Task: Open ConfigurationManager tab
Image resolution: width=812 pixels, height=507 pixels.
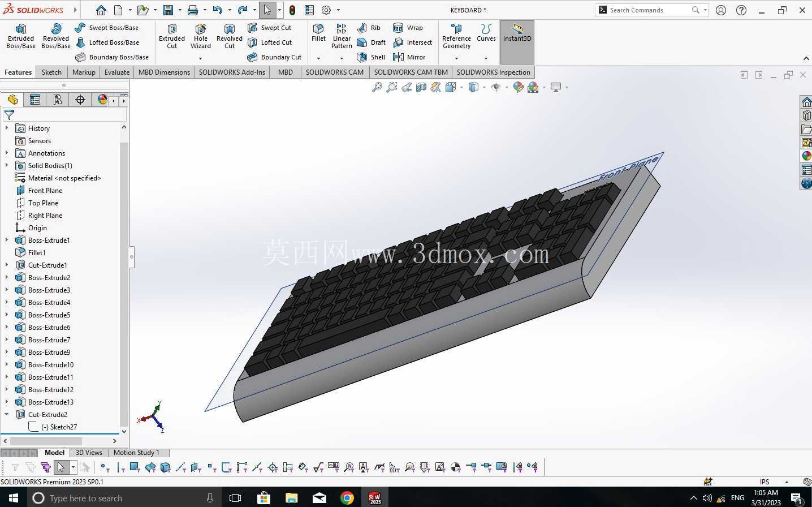Action: (58, 100)
